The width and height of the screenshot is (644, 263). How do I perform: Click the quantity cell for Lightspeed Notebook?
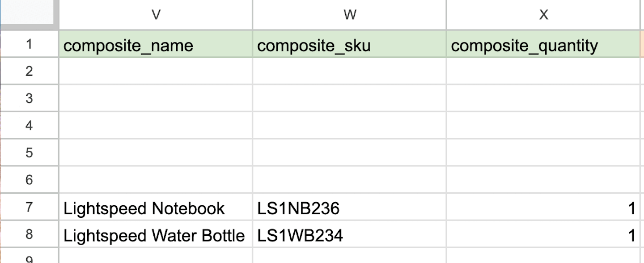click(x=543, y=208)
